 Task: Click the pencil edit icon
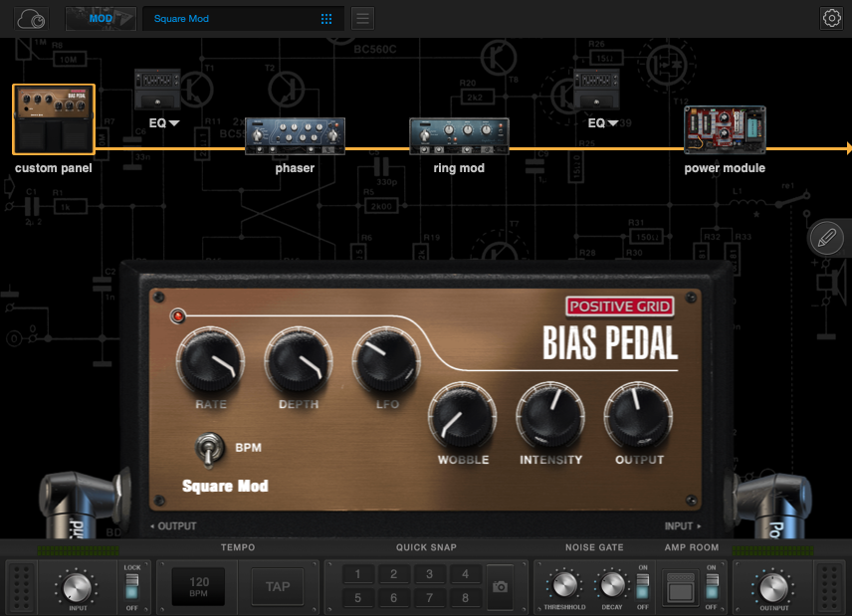[826, 238]
